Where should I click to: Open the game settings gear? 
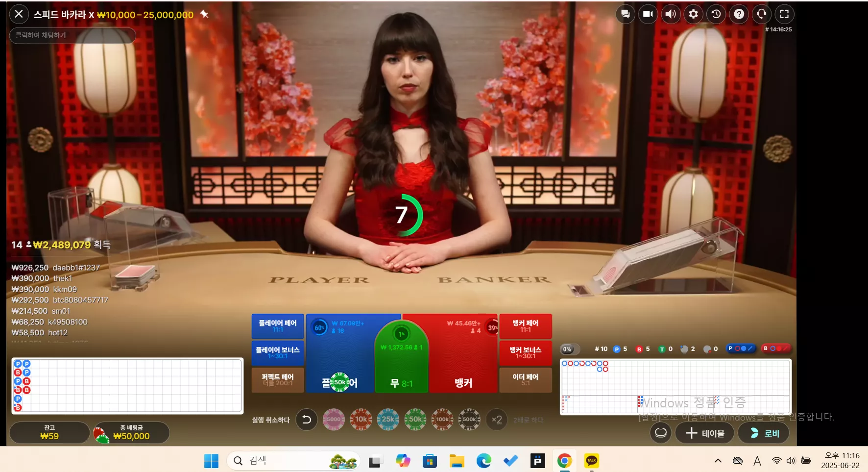point(693,14)
